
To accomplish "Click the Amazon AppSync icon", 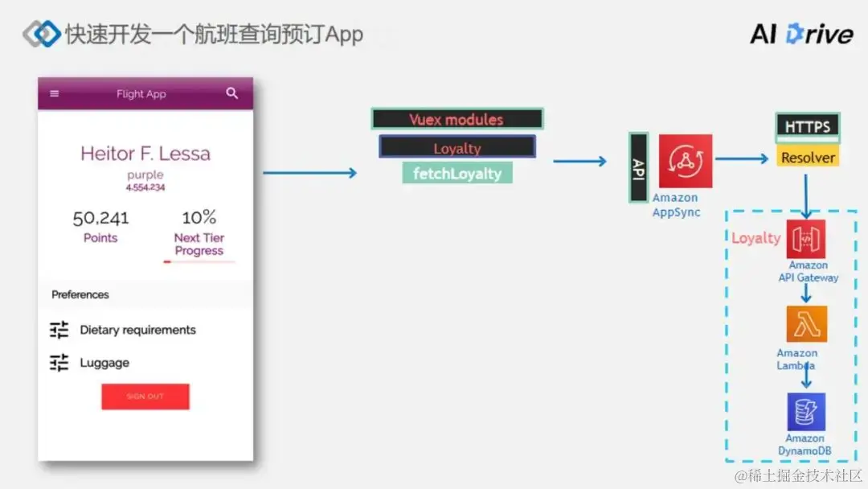I will click(686, 161).
